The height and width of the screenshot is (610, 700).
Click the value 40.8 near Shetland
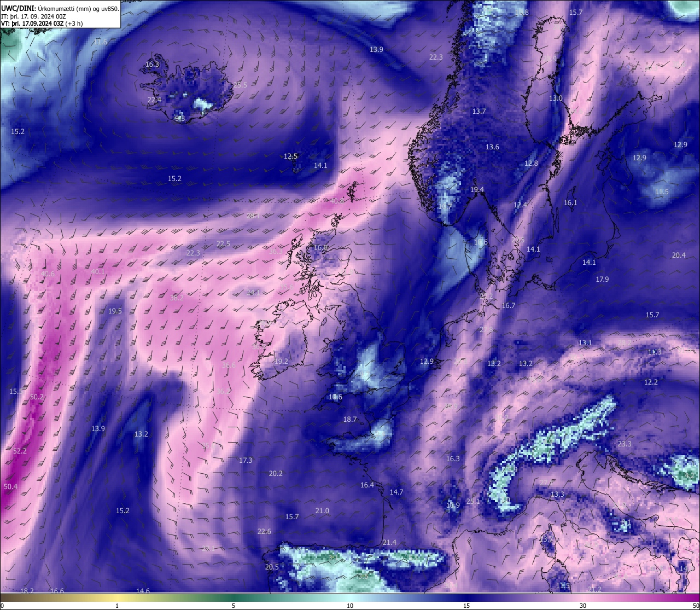(x=337, y=201)
